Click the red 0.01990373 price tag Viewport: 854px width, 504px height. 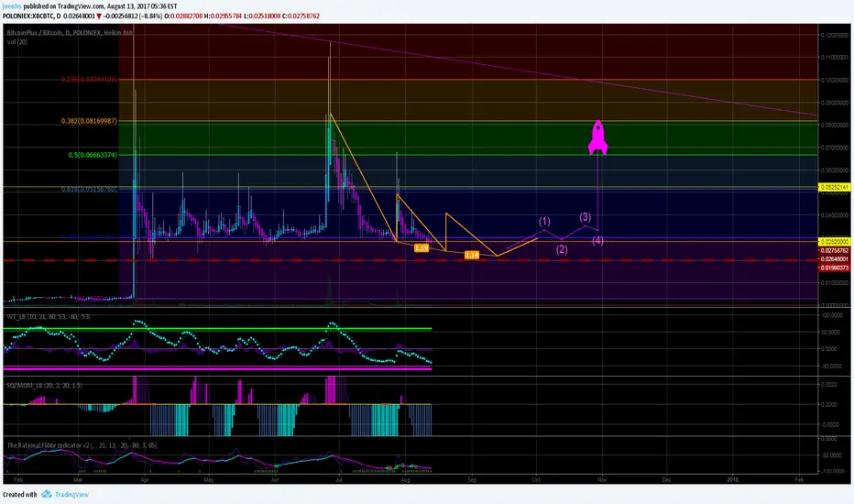(x=835, y=268)
